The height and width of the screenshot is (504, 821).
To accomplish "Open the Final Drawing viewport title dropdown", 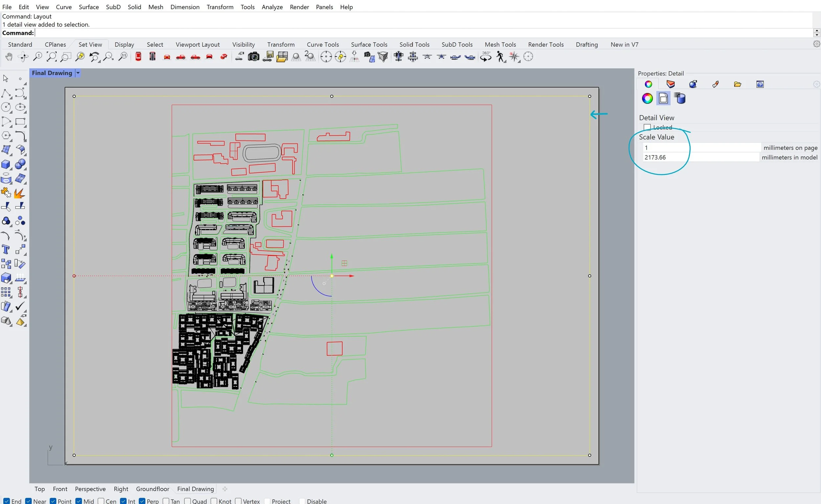I will (x=78, y=73).
